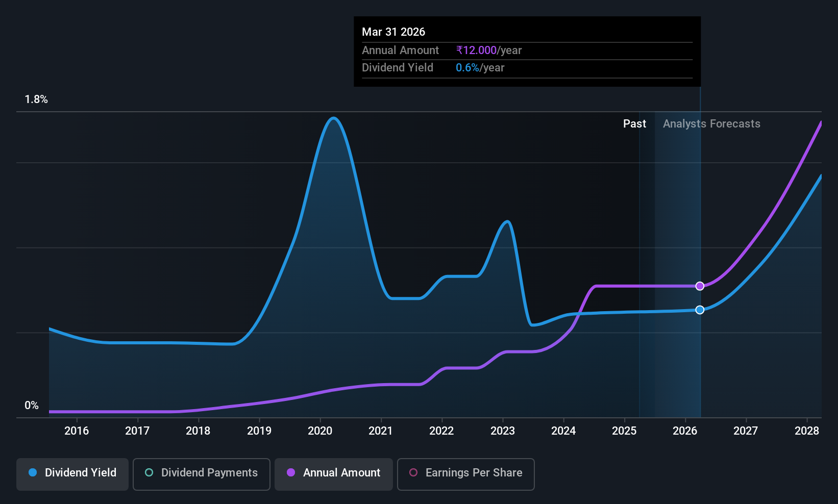Viewport: 838px width, 504px height.
Task: Click the 2017 x-axis label
Action: tap(137, 431)
